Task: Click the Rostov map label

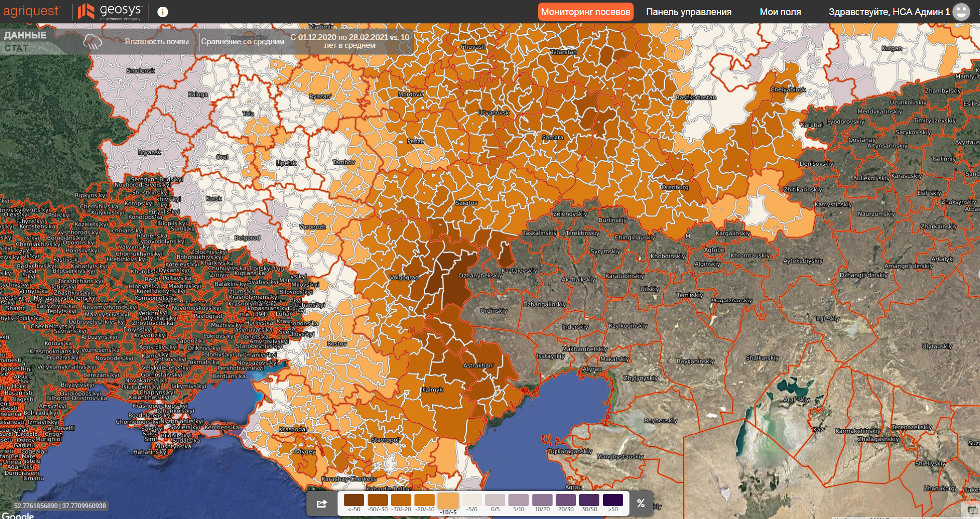Action: coord(337,344)
